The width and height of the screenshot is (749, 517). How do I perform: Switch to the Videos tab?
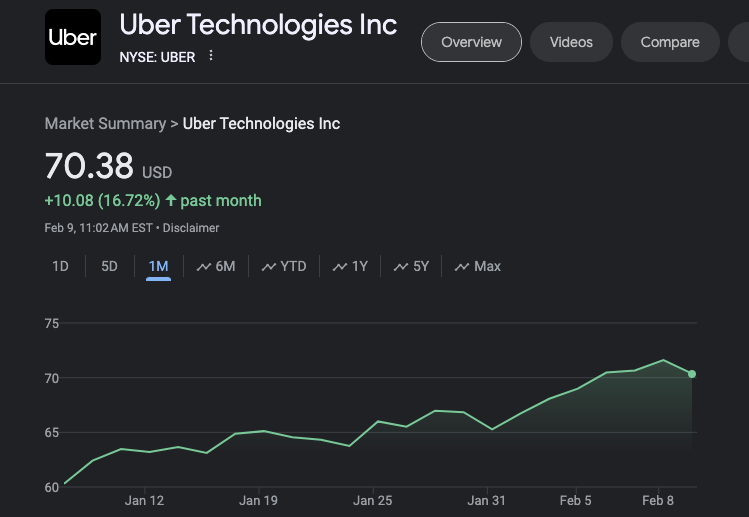(571, 42)
